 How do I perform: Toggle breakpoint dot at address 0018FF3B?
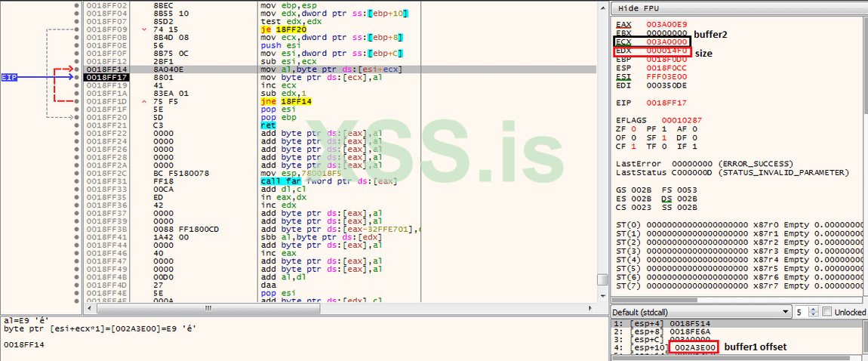[77, 230]
